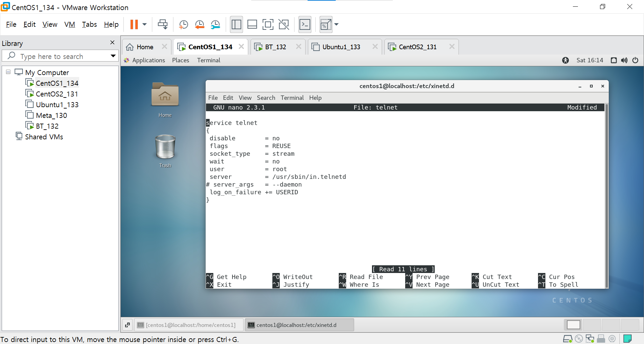Open the GNOME Applications menu
The width and height of the screenshot is (644, 344).
(x=145, y=60)
